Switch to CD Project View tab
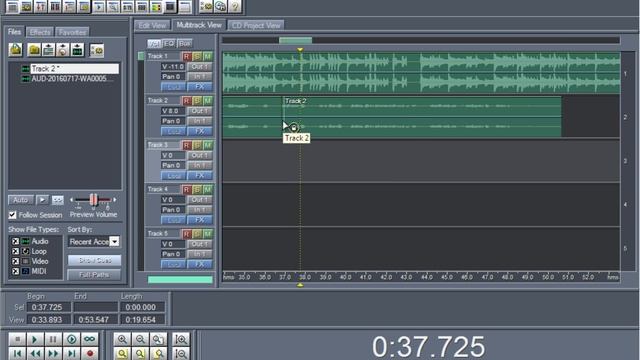The image size is (640, 360). tap(256, 25)
